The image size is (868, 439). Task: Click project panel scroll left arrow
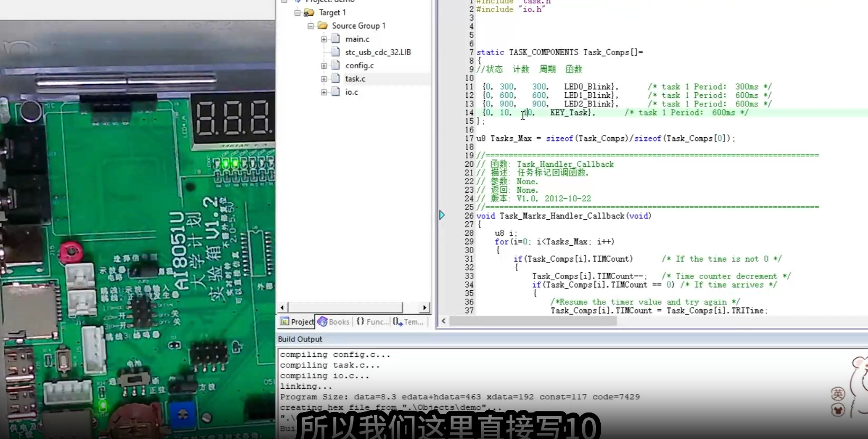[282, 308]
